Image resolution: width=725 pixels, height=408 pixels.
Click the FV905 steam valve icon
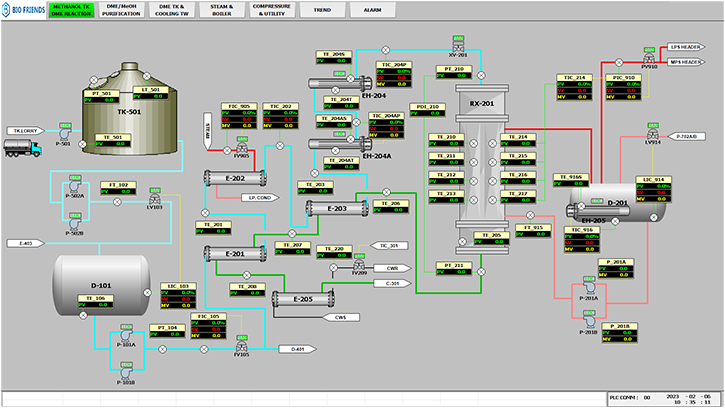[242, 148]
